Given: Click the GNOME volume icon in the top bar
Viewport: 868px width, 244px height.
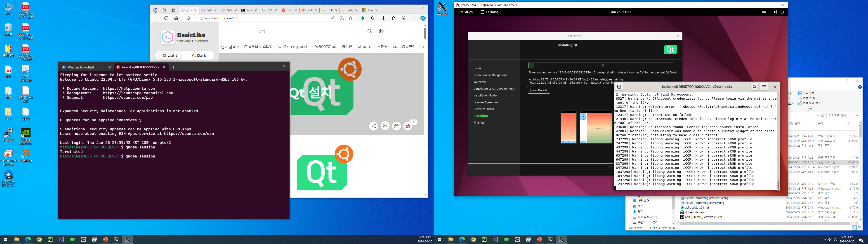Looking at the screenshot, I should pyautogui.click(x=775, y=12).
